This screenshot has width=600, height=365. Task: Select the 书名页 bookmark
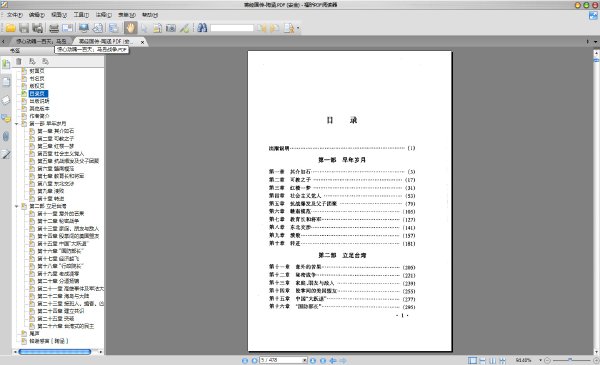coord(37,78)
